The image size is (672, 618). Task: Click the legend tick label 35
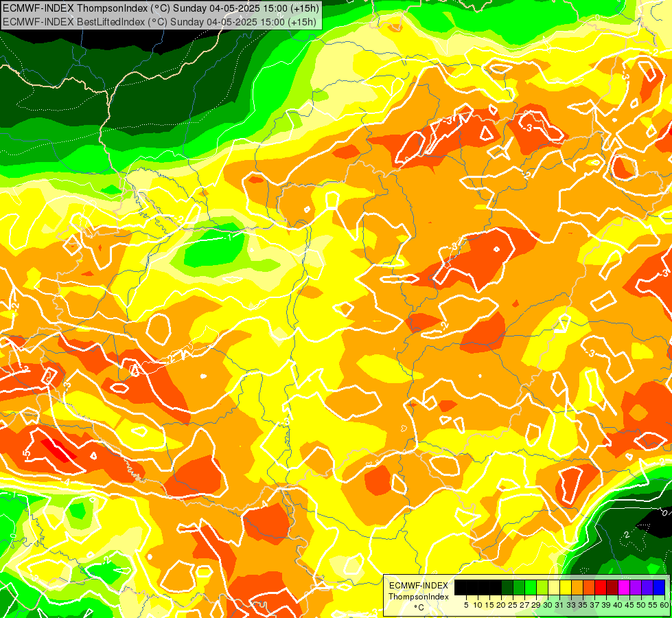(x=583, y=605)
